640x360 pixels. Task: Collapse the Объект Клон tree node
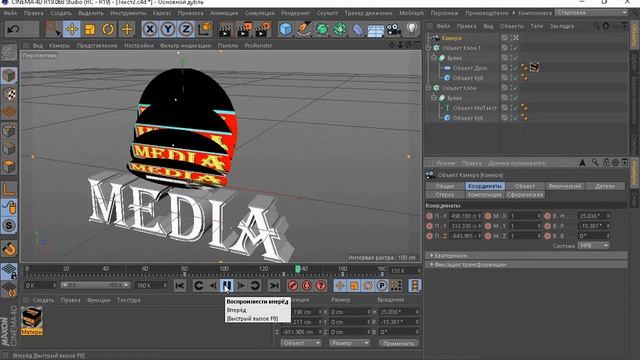pyautogui.click(x=428, y=88)
